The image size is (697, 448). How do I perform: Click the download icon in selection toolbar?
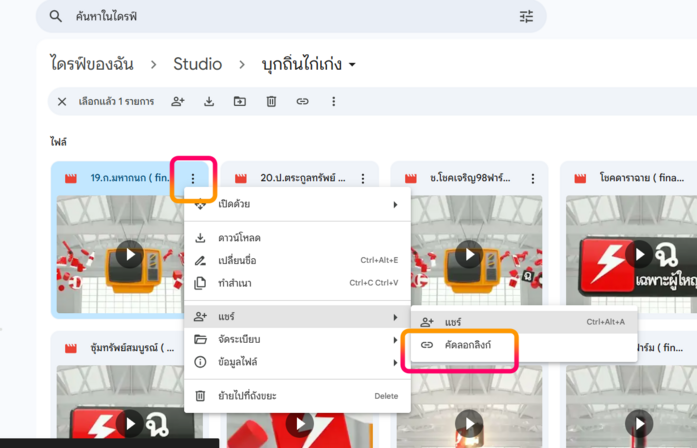point(209,101)
